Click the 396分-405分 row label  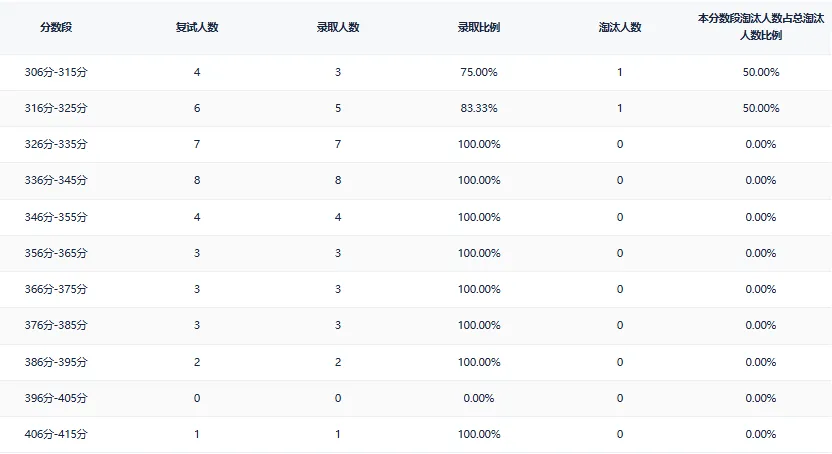56,398
